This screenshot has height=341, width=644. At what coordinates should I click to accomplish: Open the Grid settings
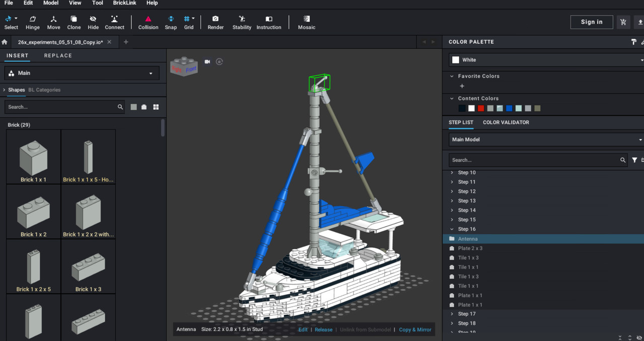189,23
